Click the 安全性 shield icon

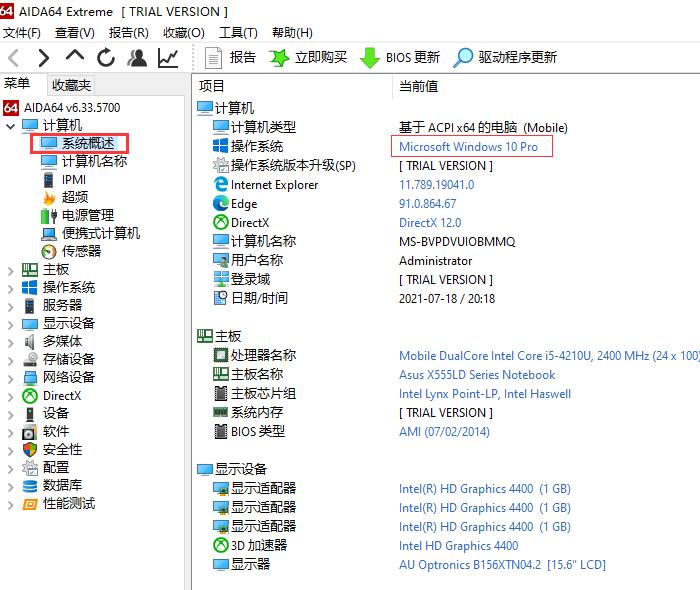[30, 450]
